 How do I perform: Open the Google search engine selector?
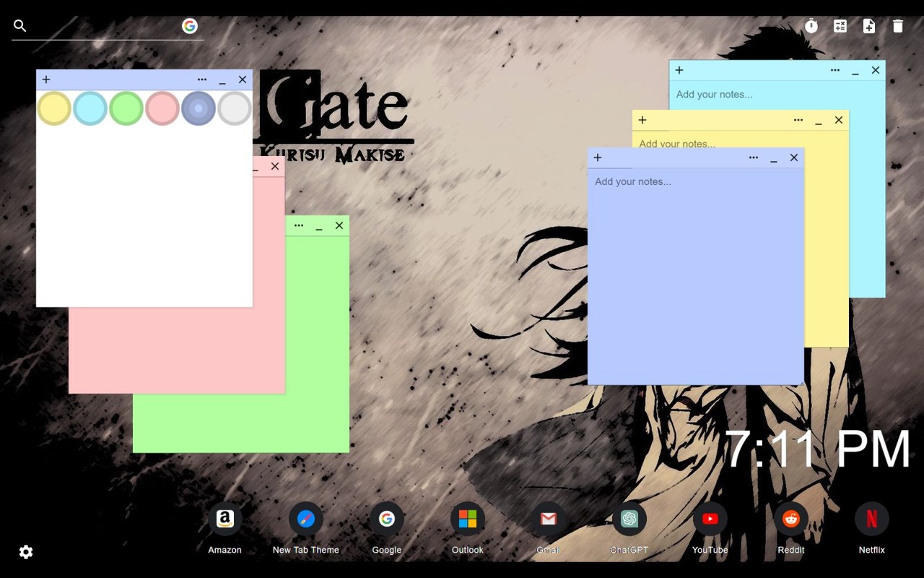[190, 26]
